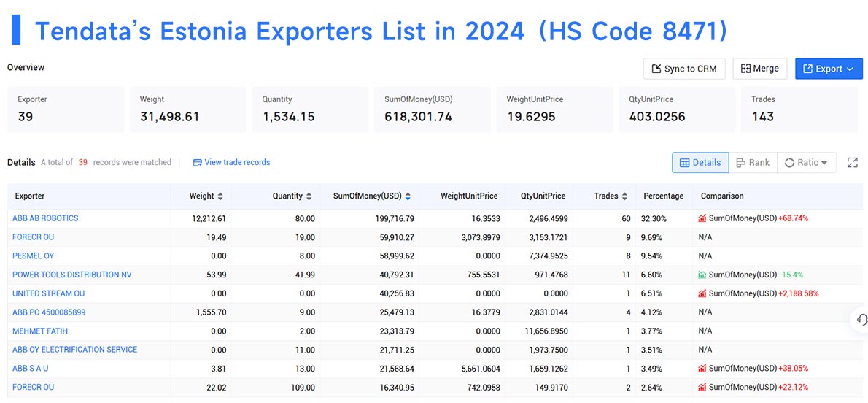Click QtyUnitPrice overview card 403.0256

[x=676, y=110]
